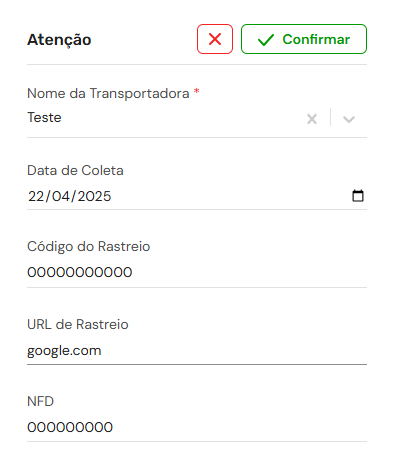Focus the NFD input with 000000000
402x470 pixels.
pos(197,427)
